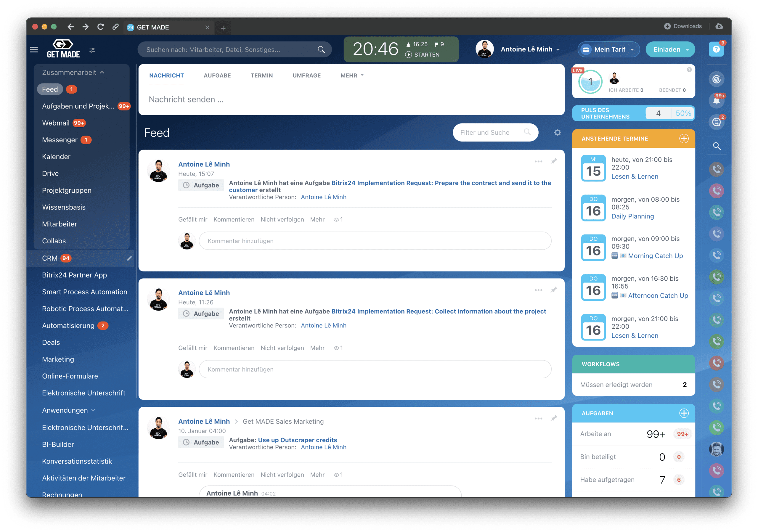Open the help question mark widget
Screen dimensions: 758x532
[716, 49]
